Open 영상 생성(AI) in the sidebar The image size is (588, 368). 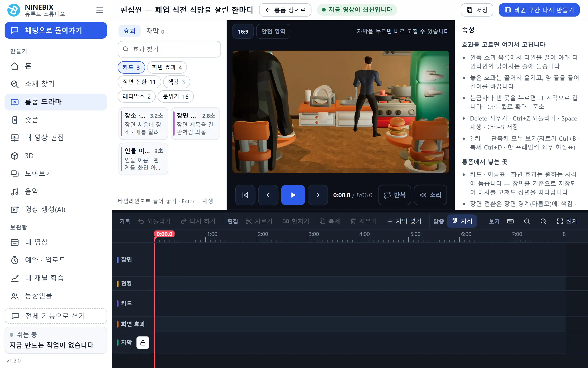[56, 210]
